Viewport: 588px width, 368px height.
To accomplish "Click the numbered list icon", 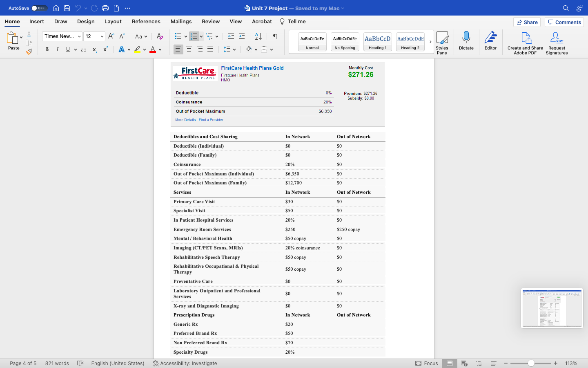I will click(x=194, y=36).
